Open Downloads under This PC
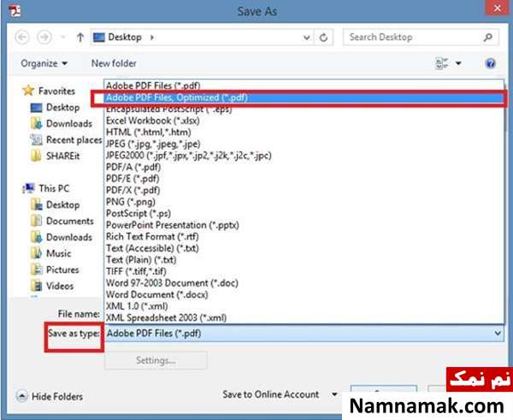Viewport: 513px width, 420px height. [69, 237]
